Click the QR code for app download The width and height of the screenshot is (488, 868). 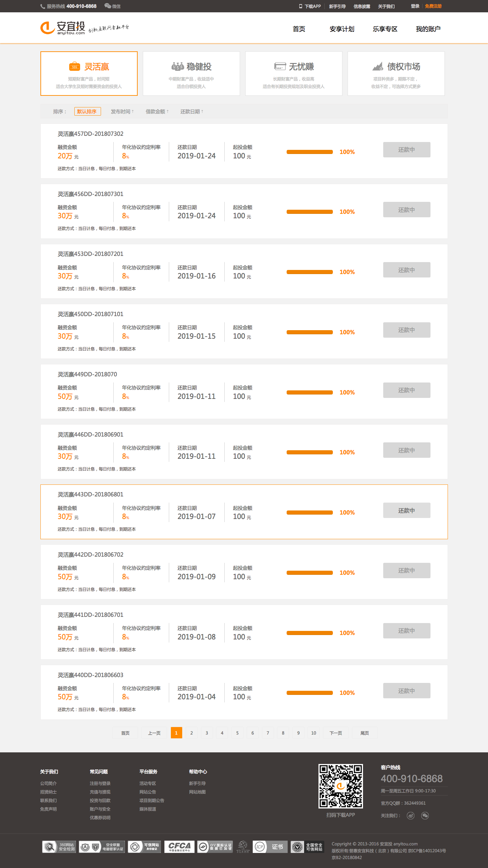[x=340, y=786]
